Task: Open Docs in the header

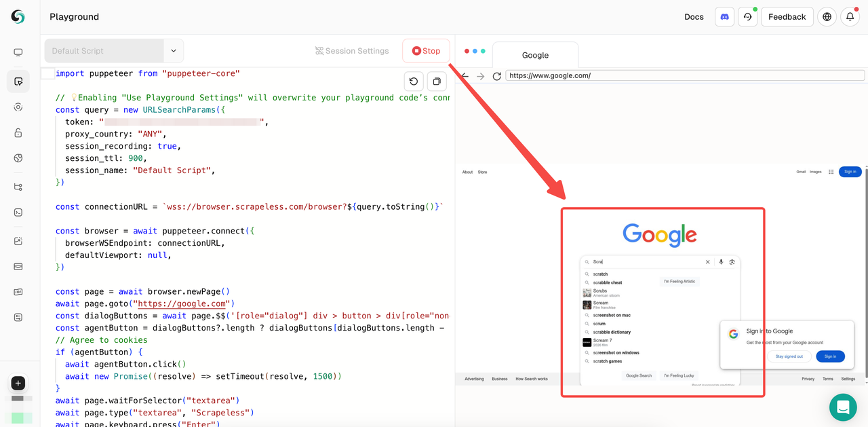Action: 694,17
